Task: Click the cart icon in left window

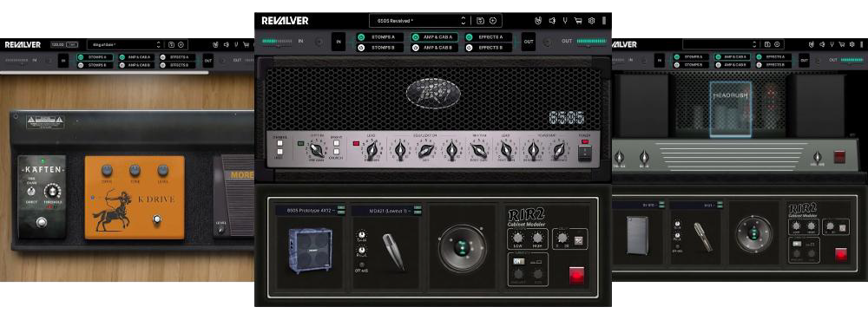Action: coord(246,45)
